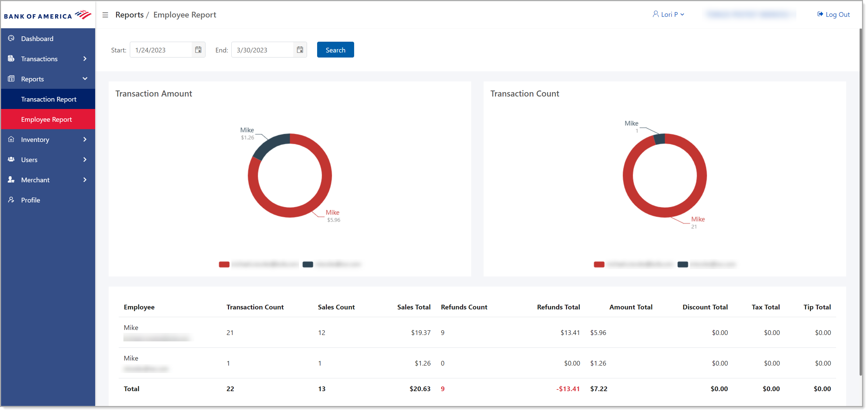
Task: Click the $20.63 total sales value
Action: coord(420,389)
